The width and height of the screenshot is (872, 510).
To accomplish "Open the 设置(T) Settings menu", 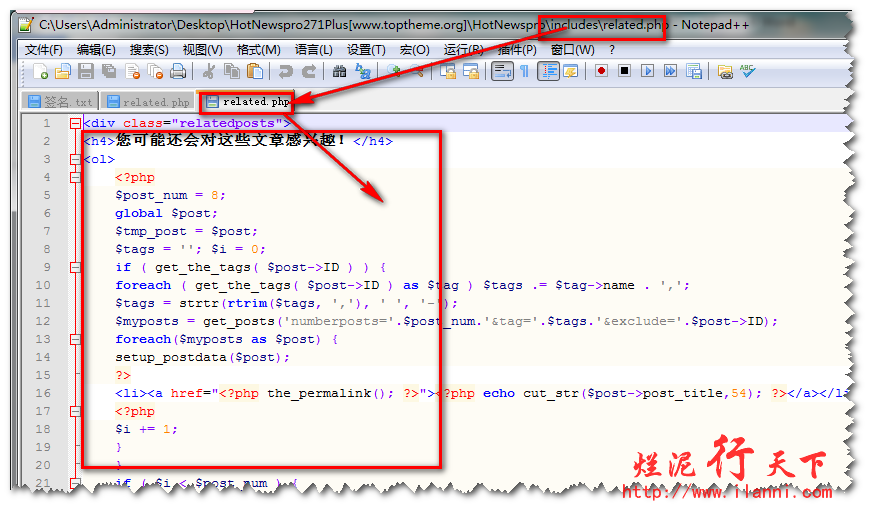I will coord(366,50).
